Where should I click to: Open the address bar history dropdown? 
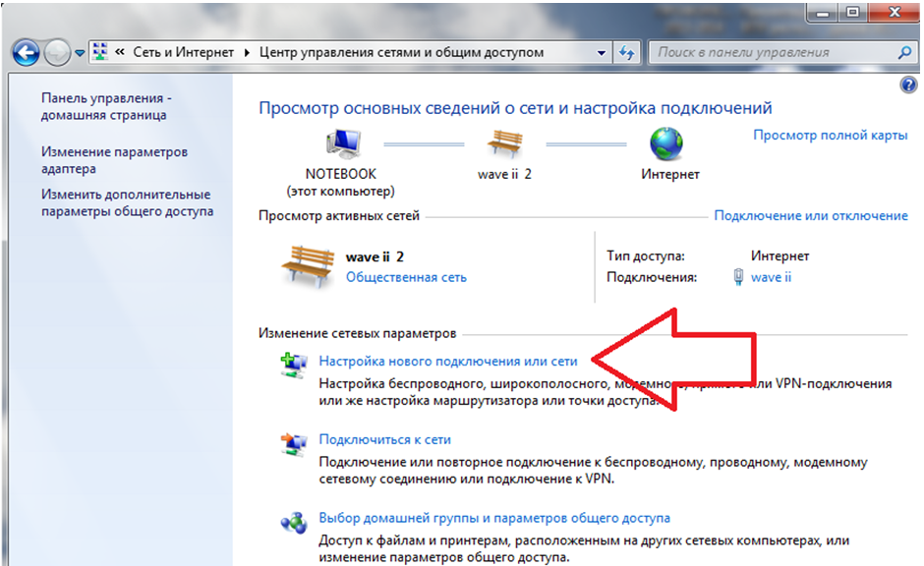click(601, 53)
